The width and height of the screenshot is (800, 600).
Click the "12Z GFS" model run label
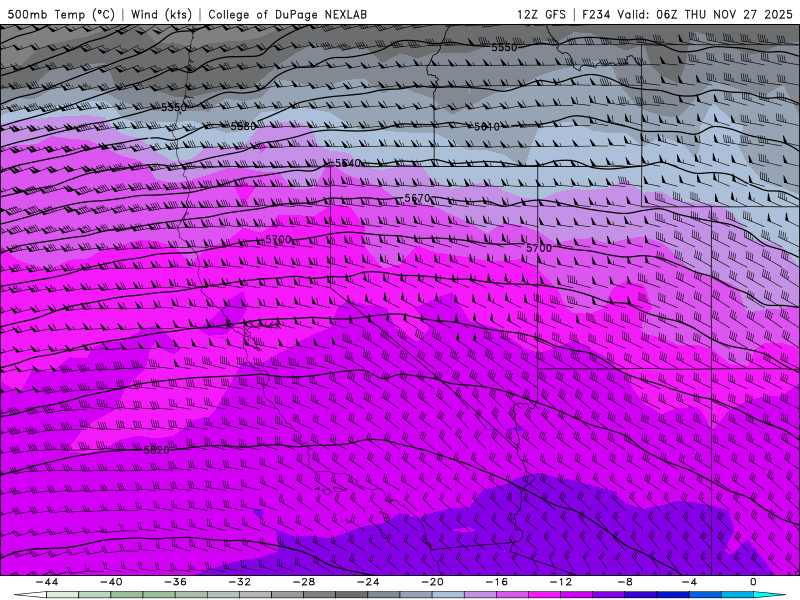541,14
